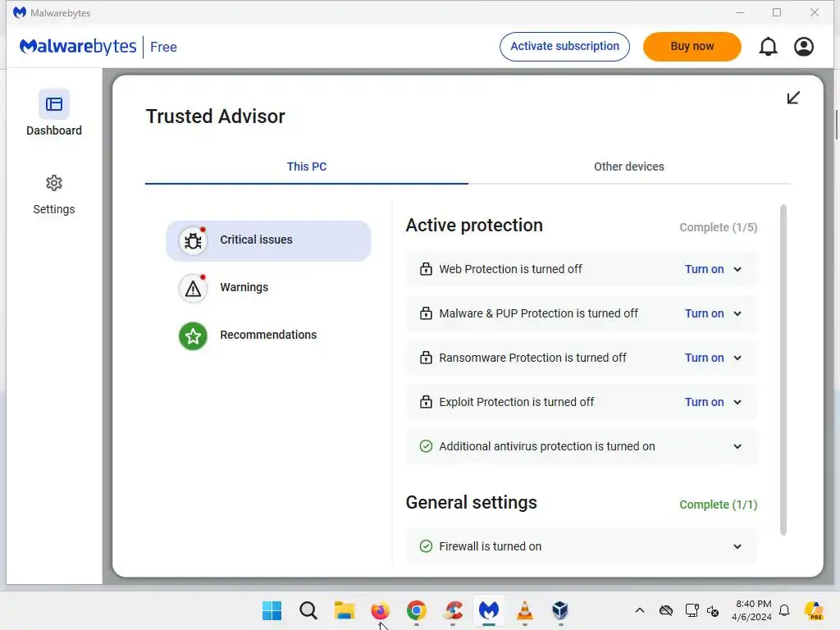Click green check beside Firewall is turned on
The height and width of the screenshot is (630, 840).
pos(426,546)
